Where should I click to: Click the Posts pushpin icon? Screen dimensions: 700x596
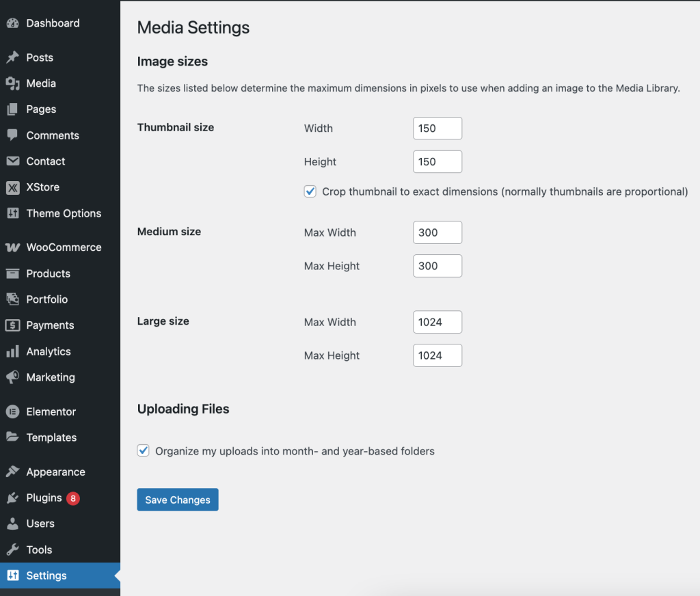click(12, 57)
